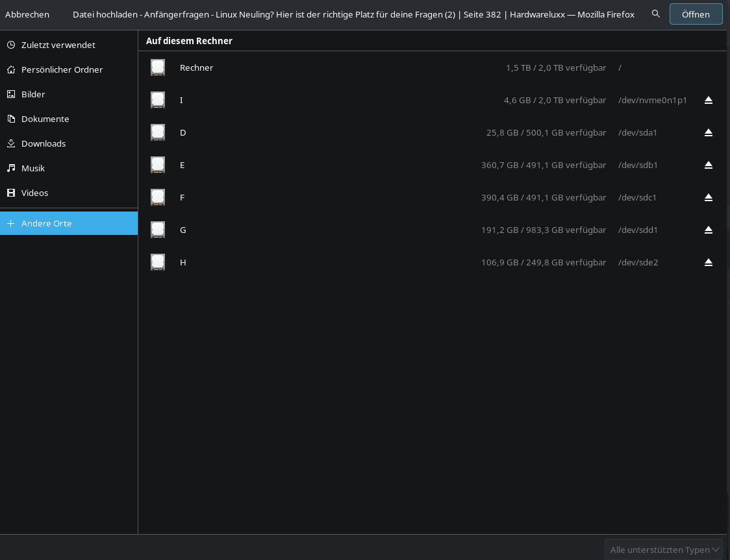Eject the nvme0n1p1 drive I
Viewport: 730px width, 560px height.
709,100
